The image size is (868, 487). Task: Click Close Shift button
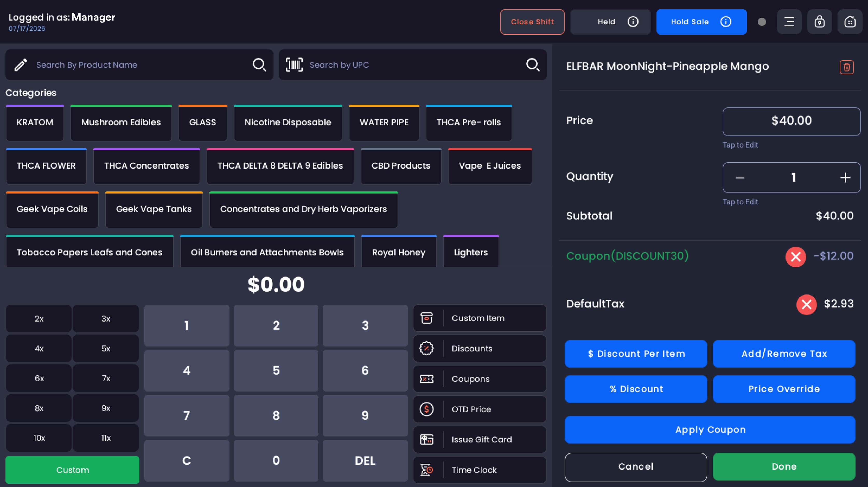tap(532, 22)
